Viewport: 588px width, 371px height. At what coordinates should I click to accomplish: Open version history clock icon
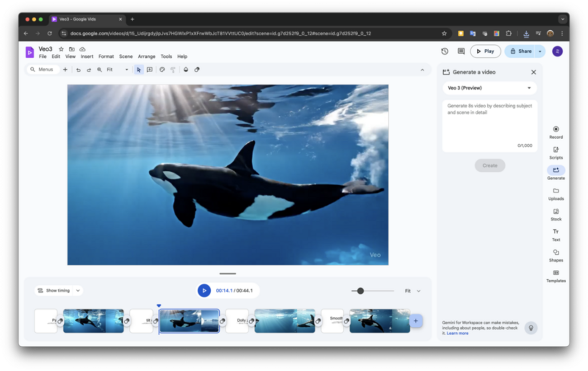coord(445,52)
